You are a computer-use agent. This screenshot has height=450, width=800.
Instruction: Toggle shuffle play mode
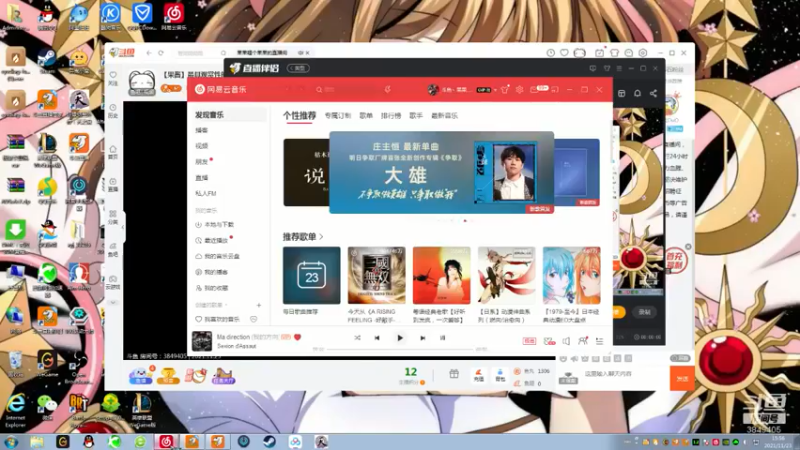(x=357, y=338)
